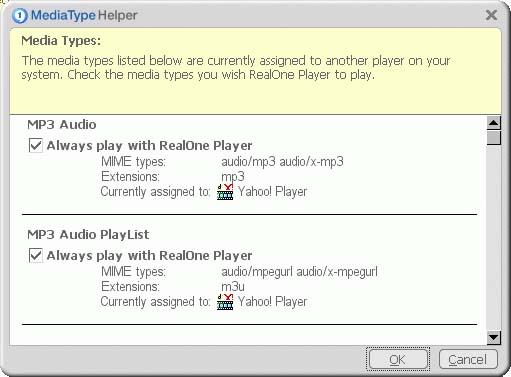Click MIME types: label under MP3 Audio
The height and width of the screenshot is (377, 511).
pyautogui.click(x=133, y=162)
